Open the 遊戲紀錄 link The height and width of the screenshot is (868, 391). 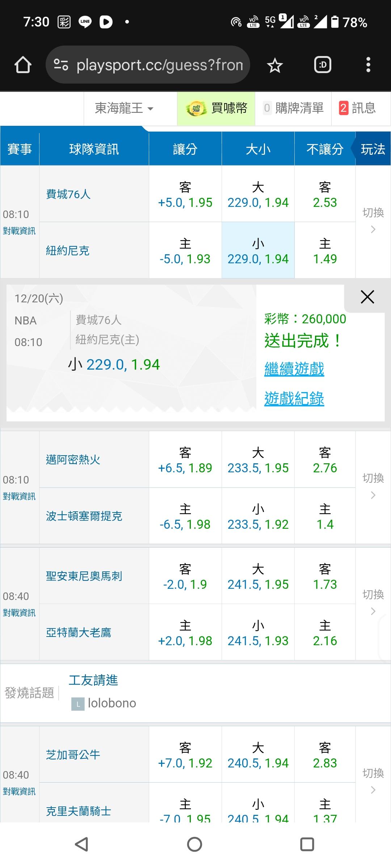pos(294,399)
